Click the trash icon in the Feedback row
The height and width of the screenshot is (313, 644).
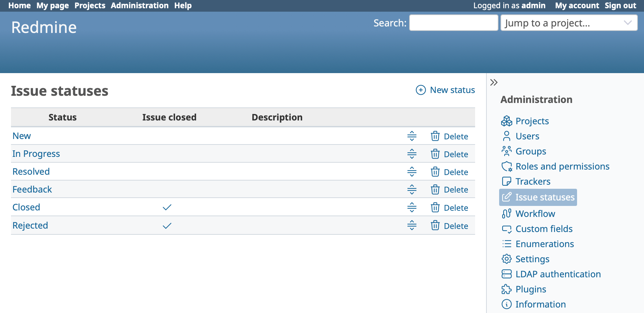click(435, 189)
